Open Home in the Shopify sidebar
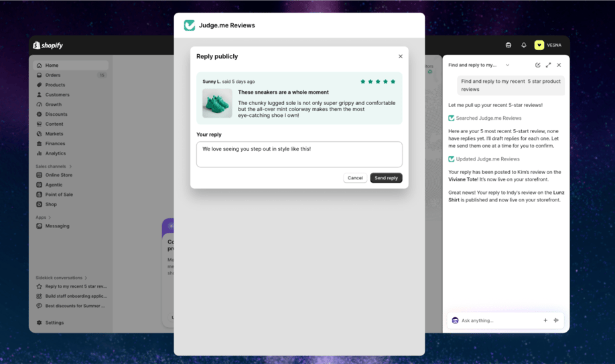 click(x=71, y=66)
